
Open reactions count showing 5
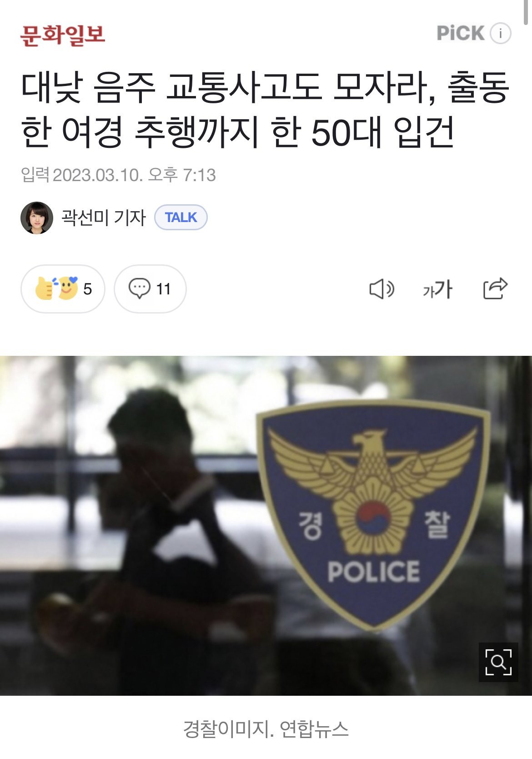[88, 289]
